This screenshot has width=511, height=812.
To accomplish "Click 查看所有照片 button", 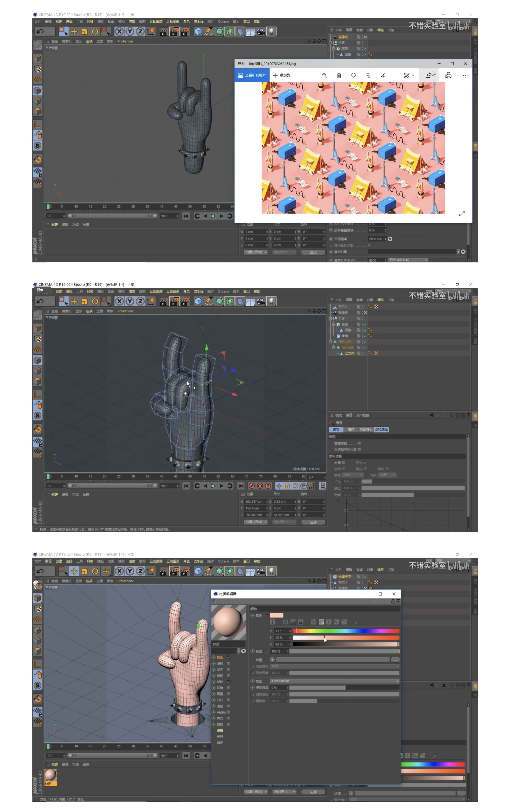I will pyautogui.click(x=252, y=75).
